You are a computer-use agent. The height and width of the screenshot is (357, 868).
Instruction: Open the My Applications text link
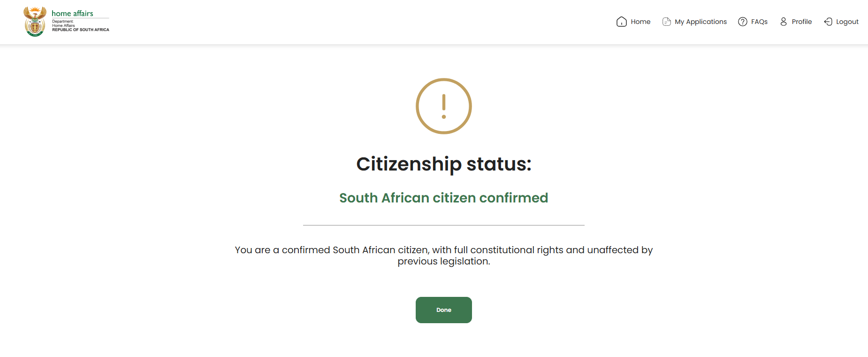point(700,22)
